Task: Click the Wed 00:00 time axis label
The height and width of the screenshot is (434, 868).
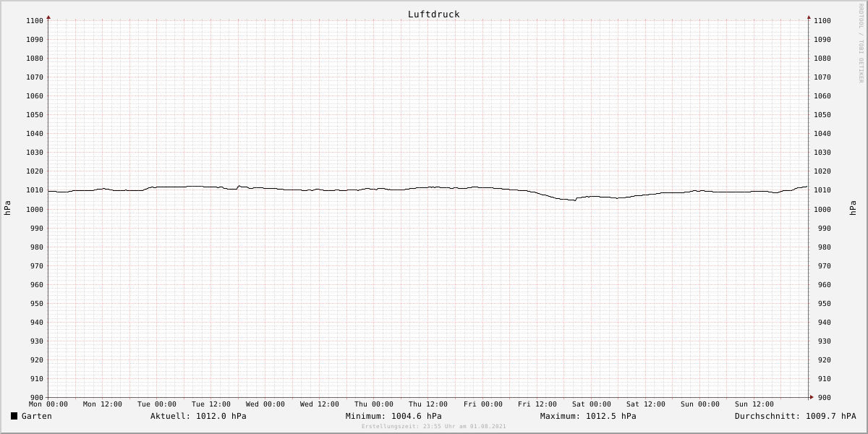Action: 265,404
